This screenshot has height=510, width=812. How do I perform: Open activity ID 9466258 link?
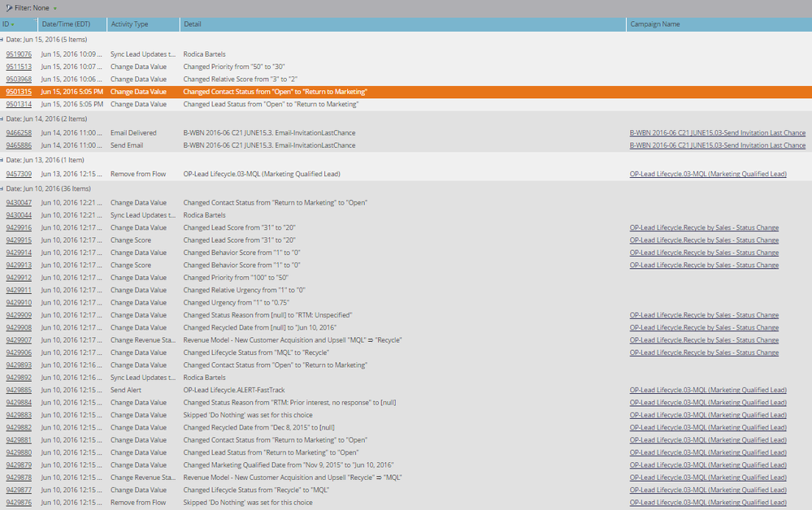pyautogui.click(x=19, y=133)
